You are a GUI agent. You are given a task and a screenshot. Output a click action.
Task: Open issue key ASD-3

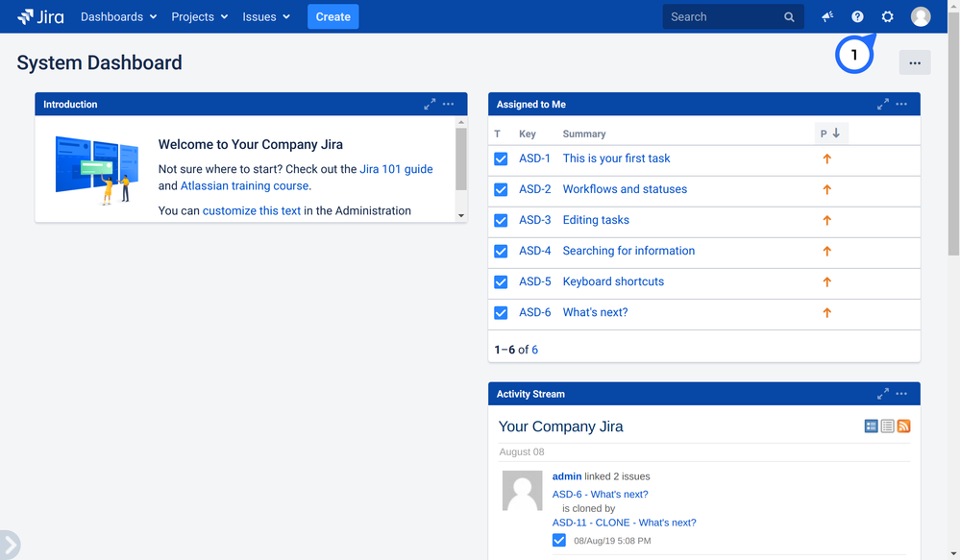tap(535, 220)
